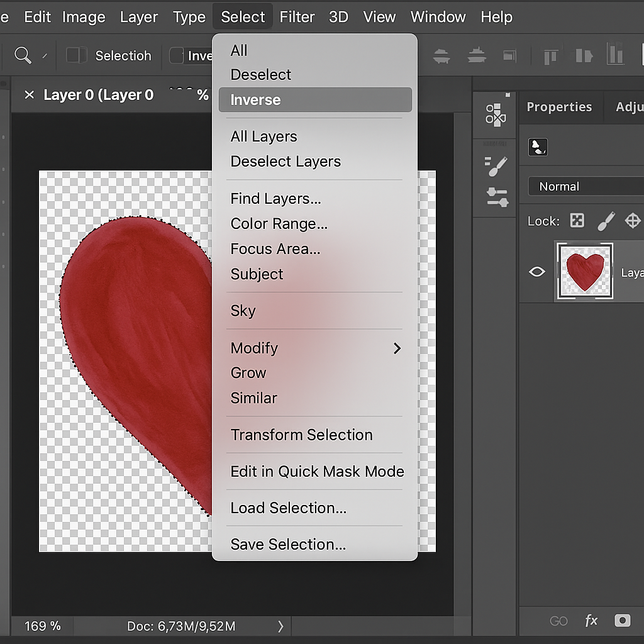The height and width of the screenshot is (644, 644).
Task: Expand the Doc size status bar arrow
Action: [280, 626]
